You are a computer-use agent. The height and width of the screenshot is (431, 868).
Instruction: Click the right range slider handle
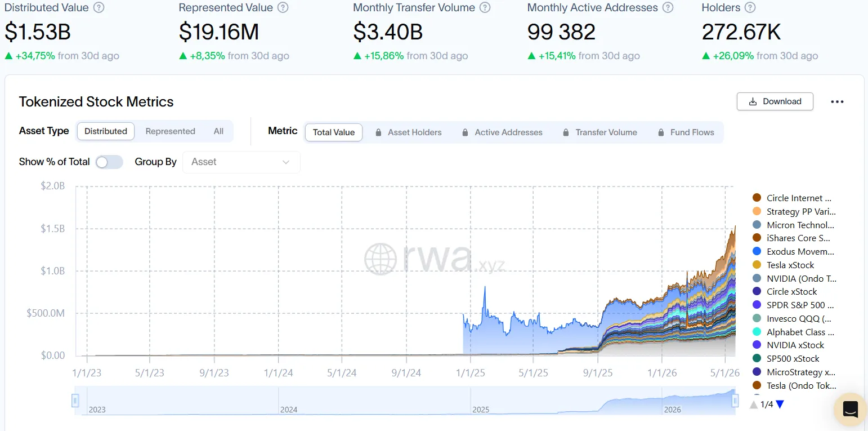tap(735, 401)
